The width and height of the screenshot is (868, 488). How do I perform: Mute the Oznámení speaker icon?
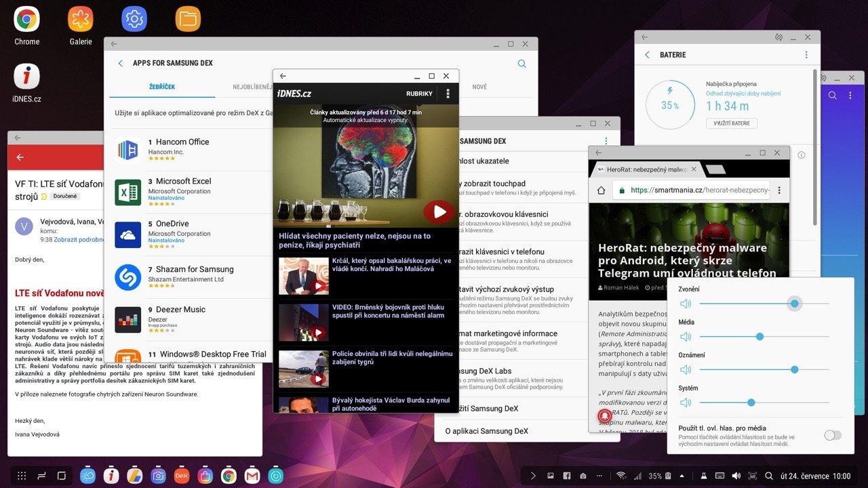tap(686, 369)
